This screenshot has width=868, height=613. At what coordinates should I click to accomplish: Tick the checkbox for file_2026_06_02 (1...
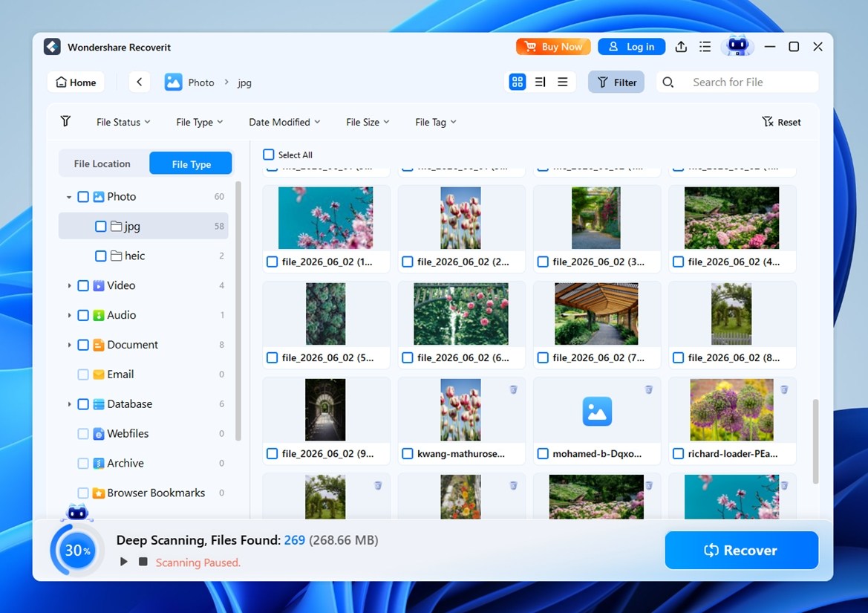271,262
